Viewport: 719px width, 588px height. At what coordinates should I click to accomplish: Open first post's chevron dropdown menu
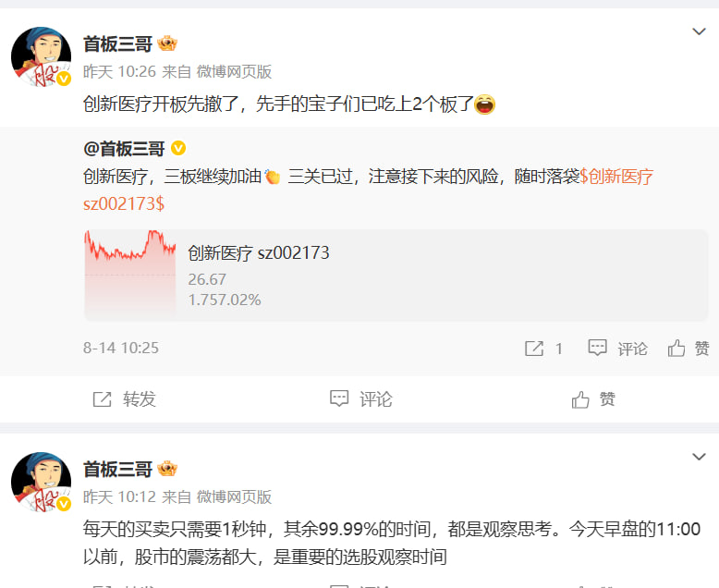699,31
